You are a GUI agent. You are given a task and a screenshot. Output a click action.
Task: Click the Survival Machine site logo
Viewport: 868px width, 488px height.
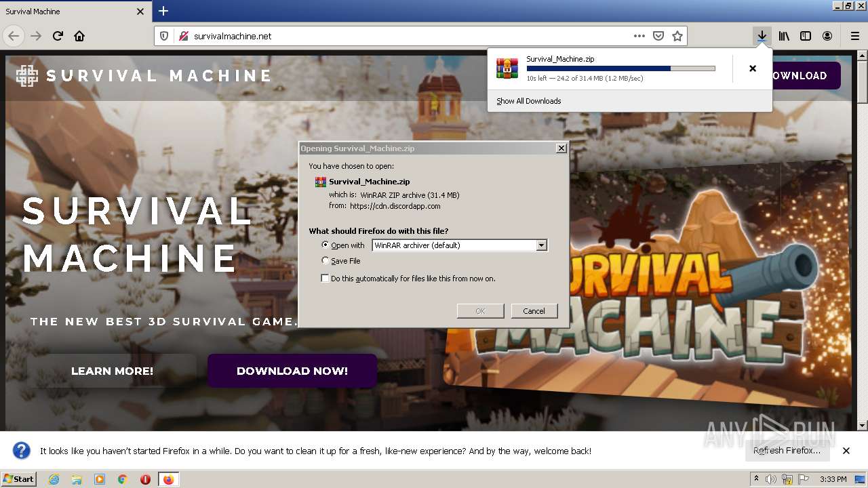(144, 75)
